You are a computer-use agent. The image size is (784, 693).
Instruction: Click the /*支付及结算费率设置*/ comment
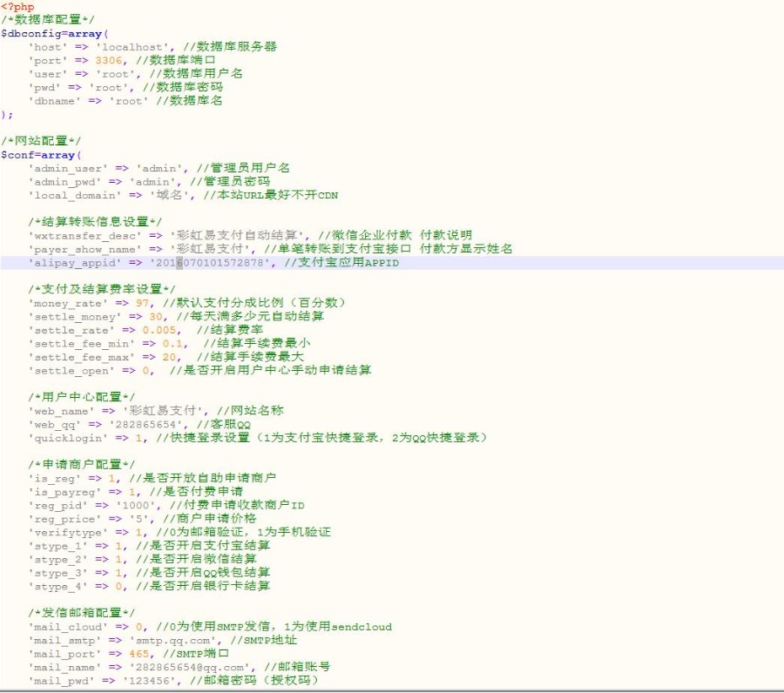(102, 289)
